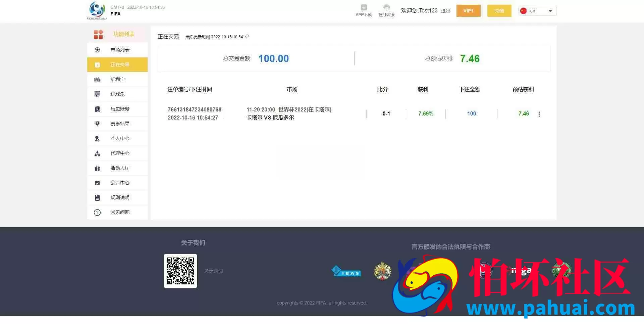Click the 预估获利 column header
The width and height of the screenshot is (644, 324).
pos(523,89)
